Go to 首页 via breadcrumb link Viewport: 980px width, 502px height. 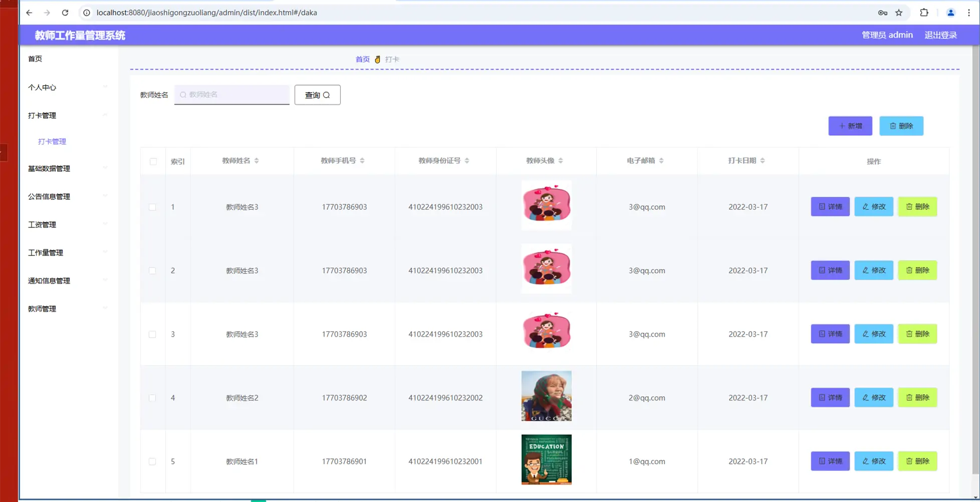point(363,59)
